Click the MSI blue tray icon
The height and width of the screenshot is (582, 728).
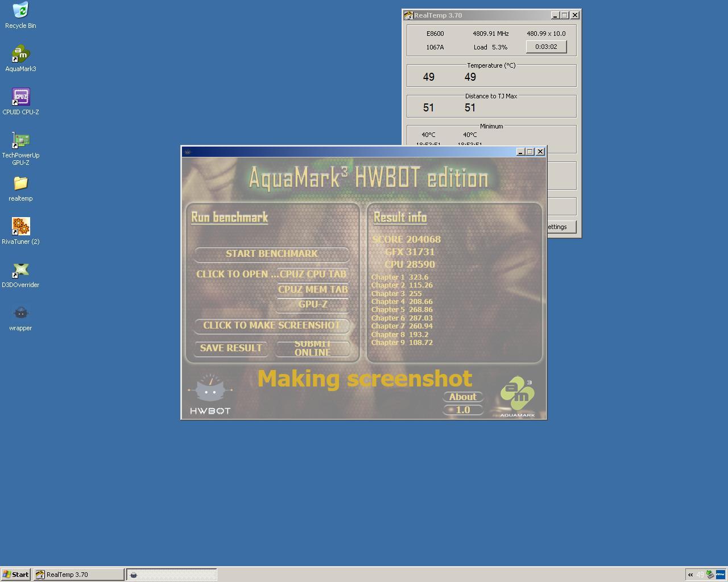pos(720,575)
